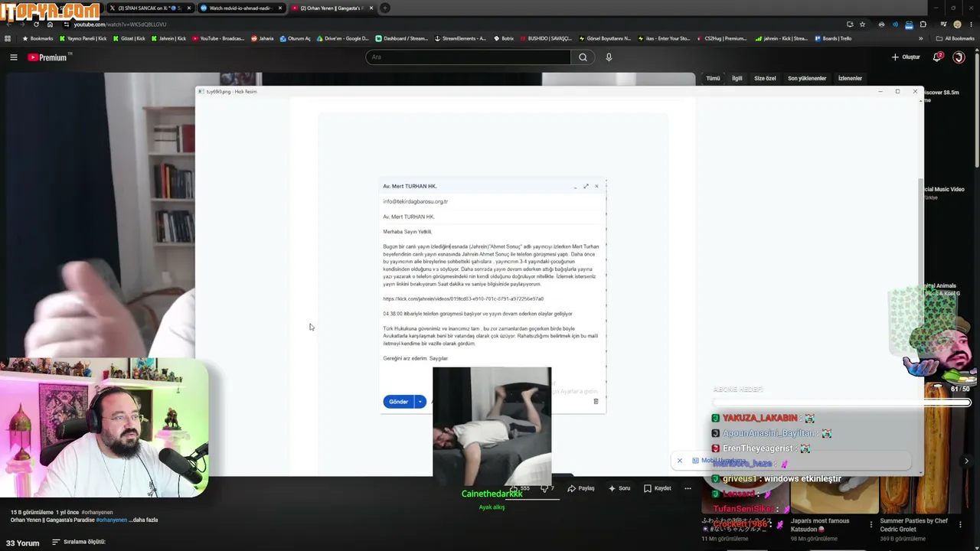Viewport: 980px width, 551px height.
Task: Expand the description with daha fazla
Action: click(143, 520)
